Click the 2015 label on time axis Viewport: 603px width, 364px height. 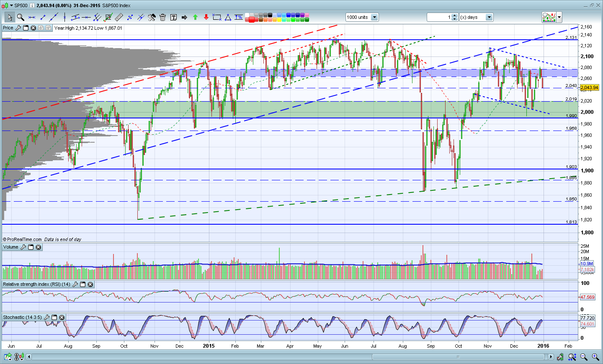pos(209,346)
